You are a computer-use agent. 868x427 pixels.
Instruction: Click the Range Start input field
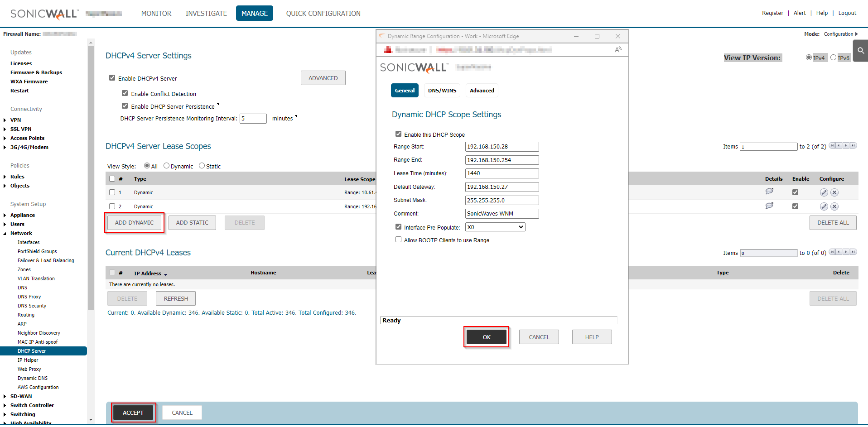pyautogui.click(x=502, y=147)
